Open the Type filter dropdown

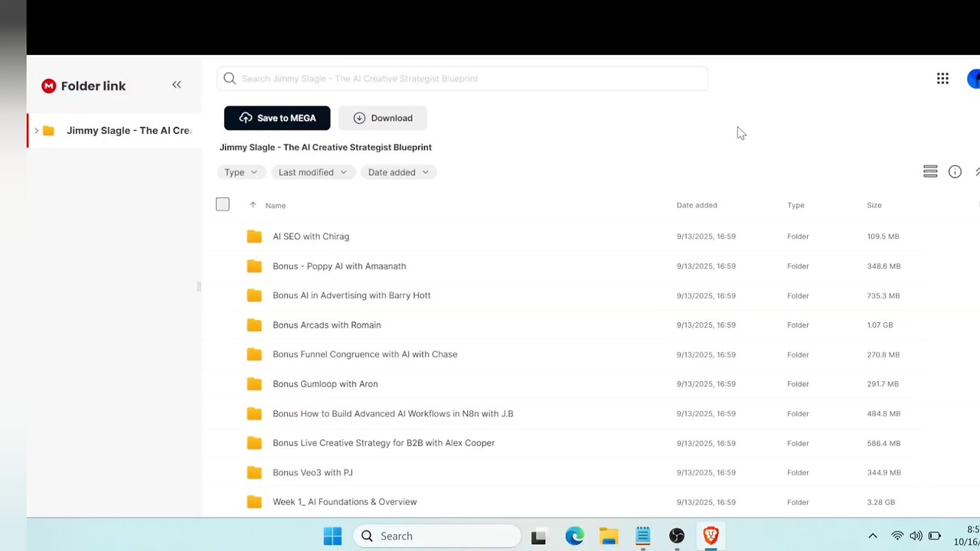(241, 172)
